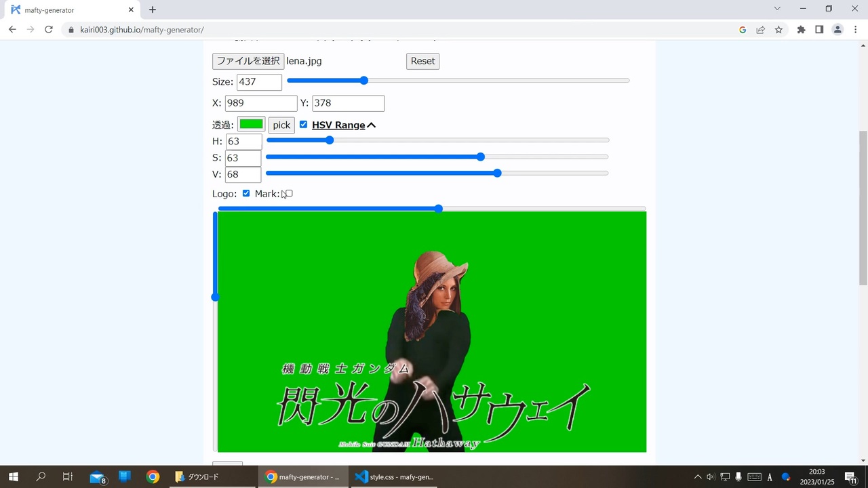View site information via the lock icon
The height and width of the screenshot is (488, 868).
coord(71,30)
